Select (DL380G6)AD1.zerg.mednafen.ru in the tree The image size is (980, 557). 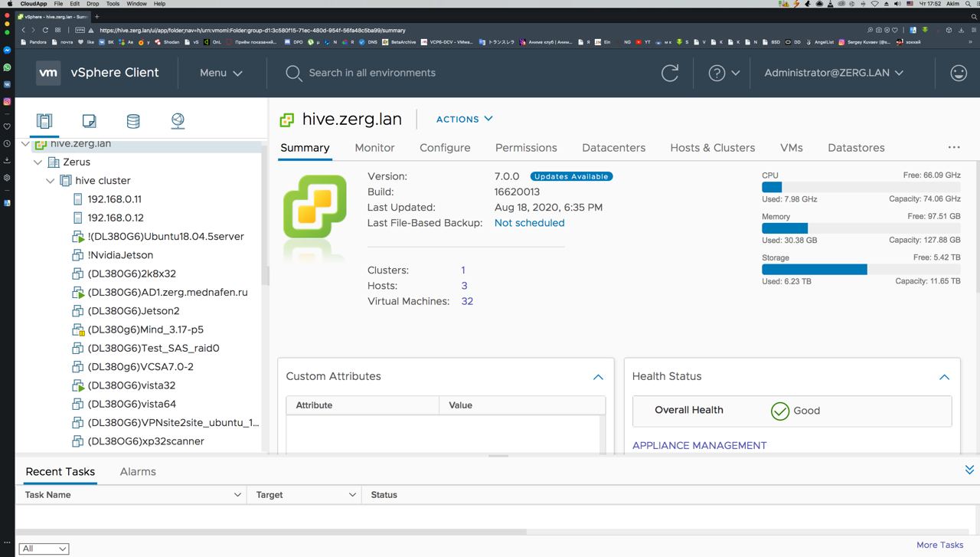[167, 293]
